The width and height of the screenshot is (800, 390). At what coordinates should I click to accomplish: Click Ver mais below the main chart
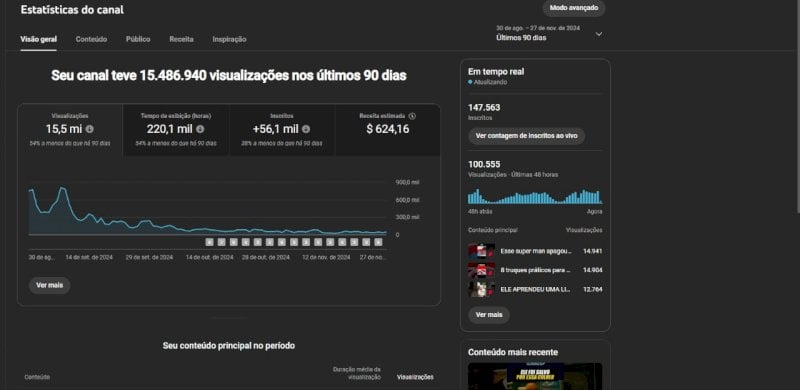tap(49, 285)
